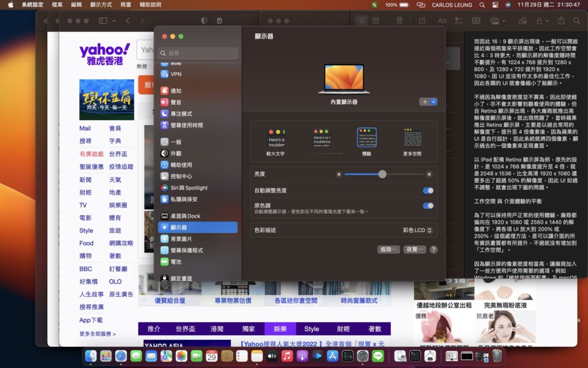588x368 pixels.
Task: Open the media insert dropdown in Notes
Action: pyautogui.click(x=498, y=21)
